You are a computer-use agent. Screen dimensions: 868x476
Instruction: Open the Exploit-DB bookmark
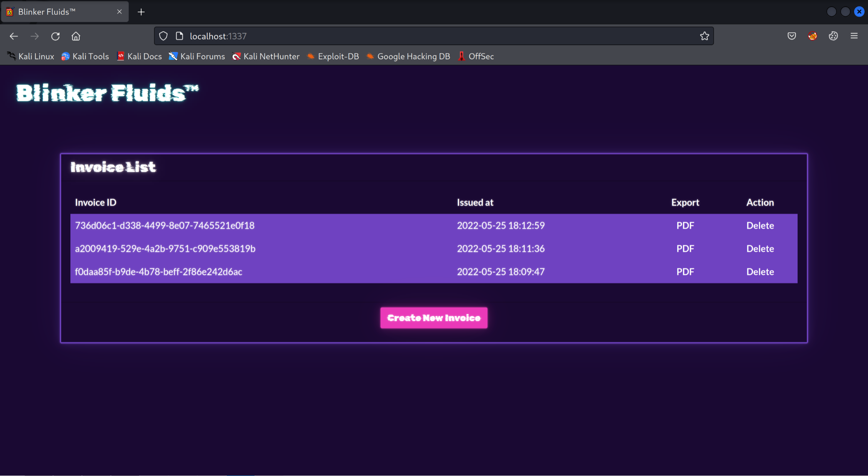(333, 56)
